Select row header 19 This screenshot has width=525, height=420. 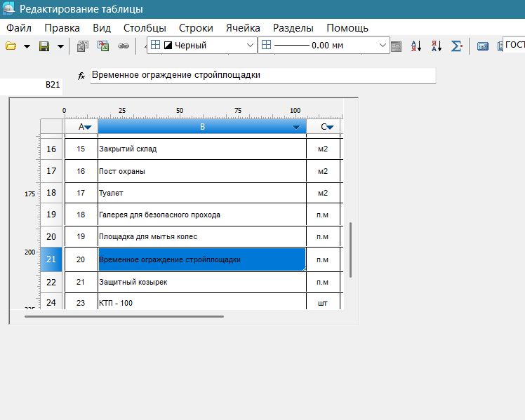tap(51, 215)
